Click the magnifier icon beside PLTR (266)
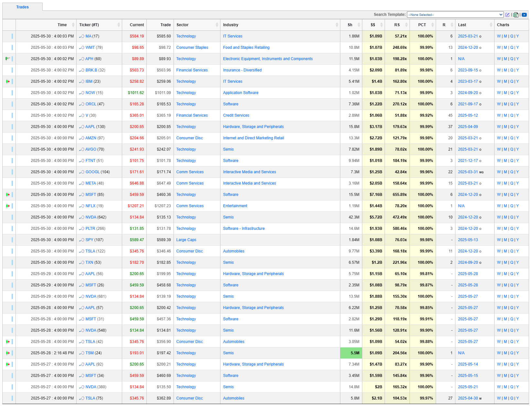 [82, 229]
